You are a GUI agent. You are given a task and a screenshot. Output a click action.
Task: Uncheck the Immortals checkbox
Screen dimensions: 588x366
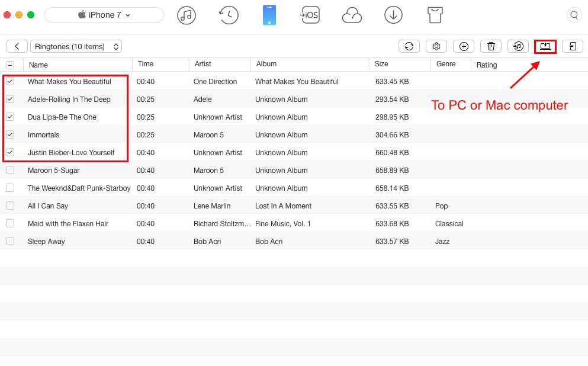(x=10, y=134)
